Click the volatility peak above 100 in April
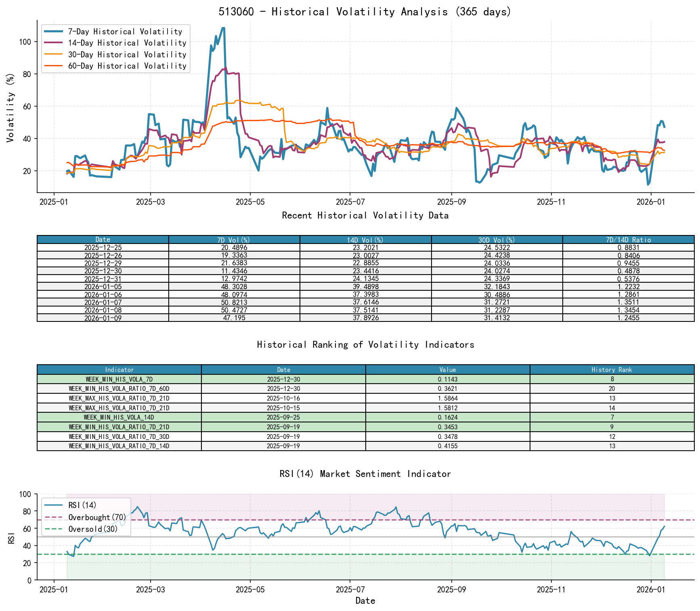Viewport: 700px width, 611px height. pyautogui.click(x=223, y=27)
